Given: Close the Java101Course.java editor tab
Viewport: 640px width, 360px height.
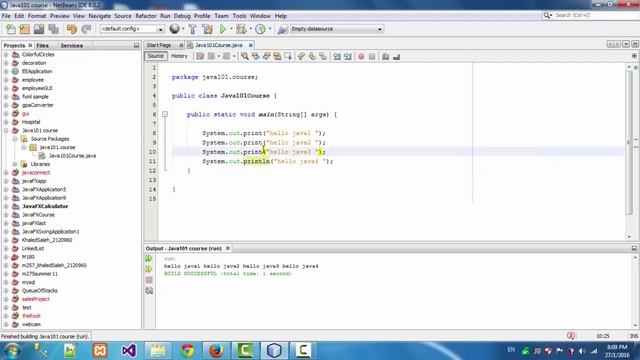Looking at the screenshot, I should (251, 45).
